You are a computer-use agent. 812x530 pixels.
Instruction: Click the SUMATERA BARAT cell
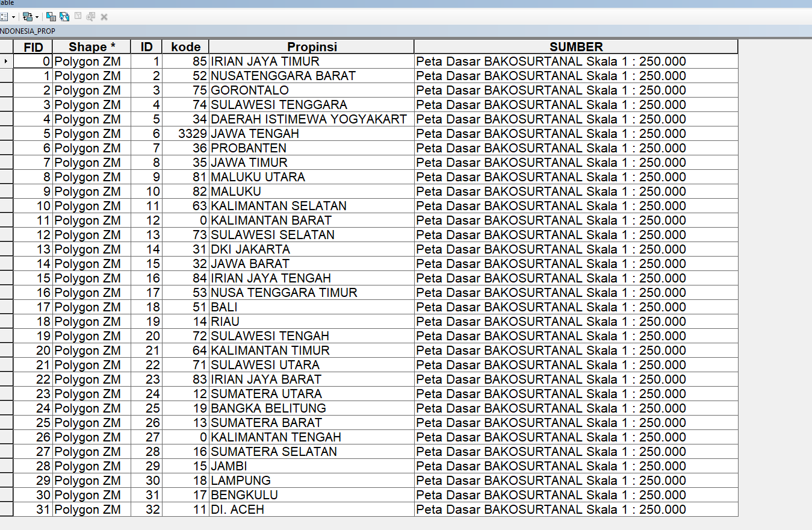pyautogui.click(x=312, y=423)
